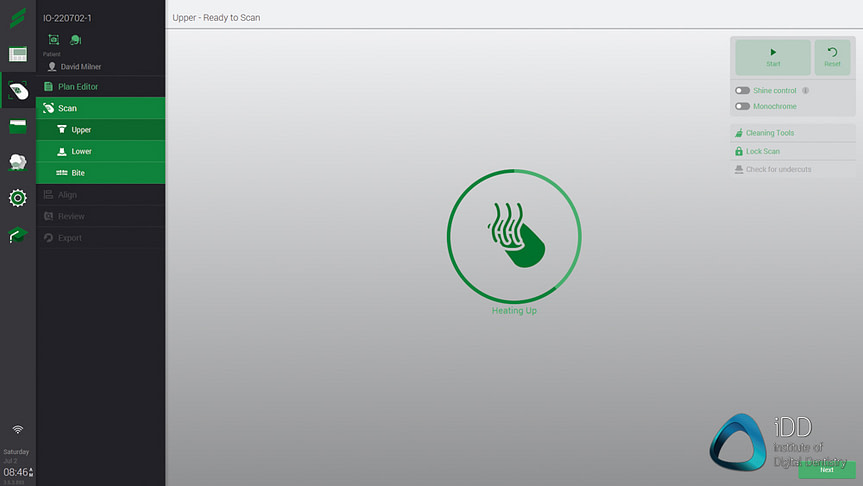Open settings gear icon
863x486 pixels.
coord(18,198)
